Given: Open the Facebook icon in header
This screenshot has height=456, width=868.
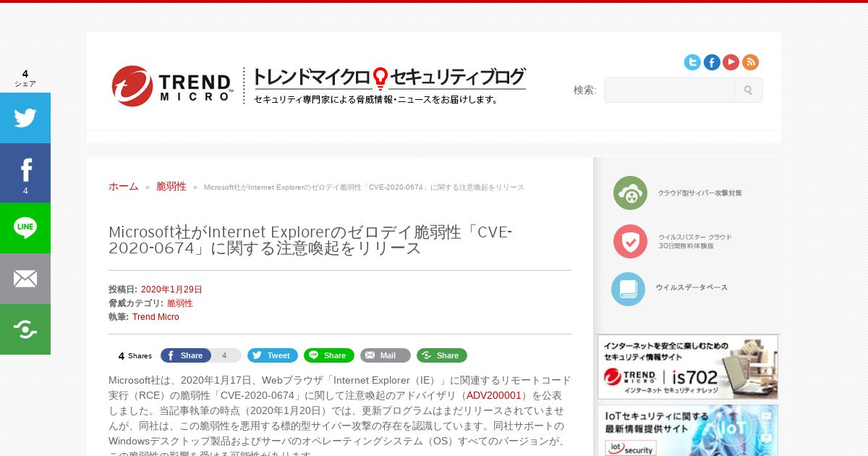Looking at the screenshot, I should (x=712, y=62).
